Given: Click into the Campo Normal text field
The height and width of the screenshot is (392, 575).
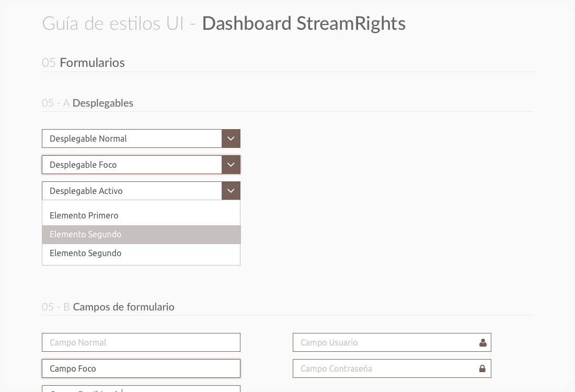Looking at the screenshot, I should click(x=141, y=342).
